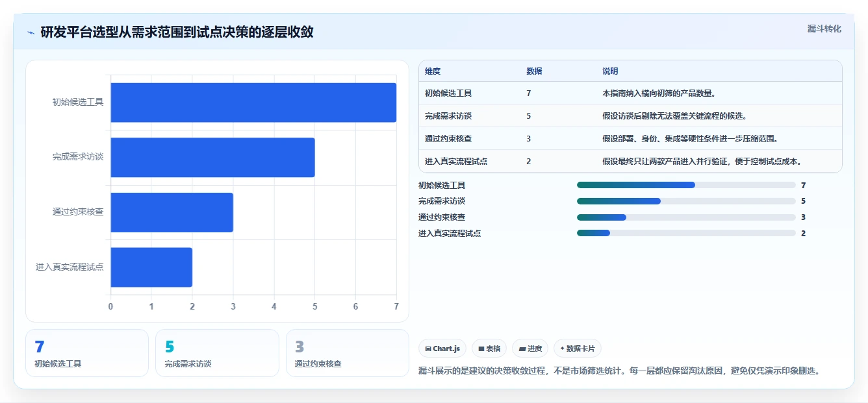Click the 进入真实流程试点 bar in chart

[x=151, y=267]
